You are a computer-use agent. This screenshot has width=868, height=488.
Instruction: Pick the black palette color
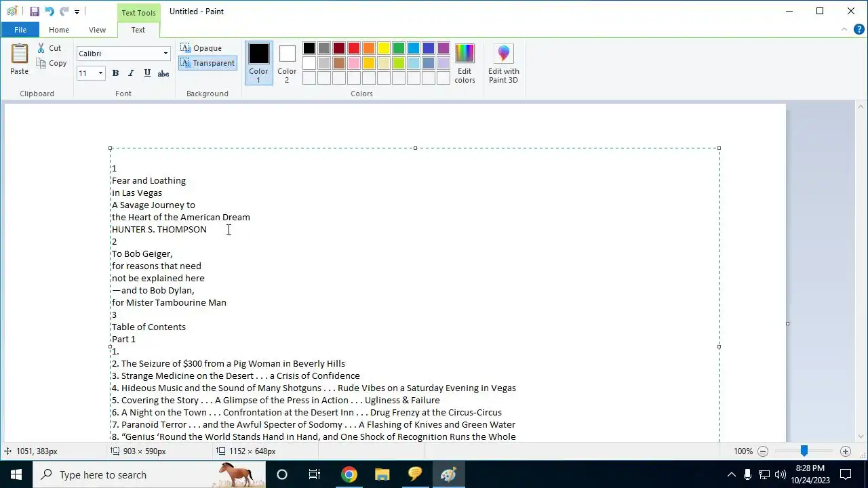pos(309,48)
